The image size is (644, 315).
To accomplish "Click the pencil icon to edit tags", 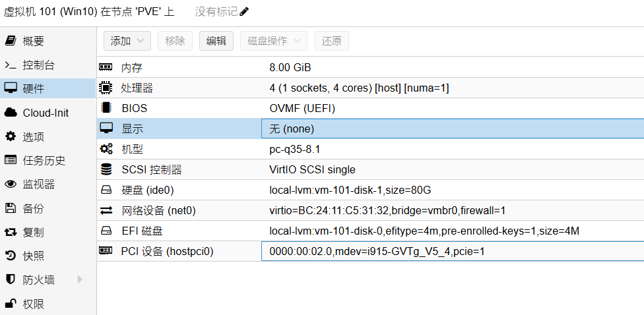I will pos(244,11).
